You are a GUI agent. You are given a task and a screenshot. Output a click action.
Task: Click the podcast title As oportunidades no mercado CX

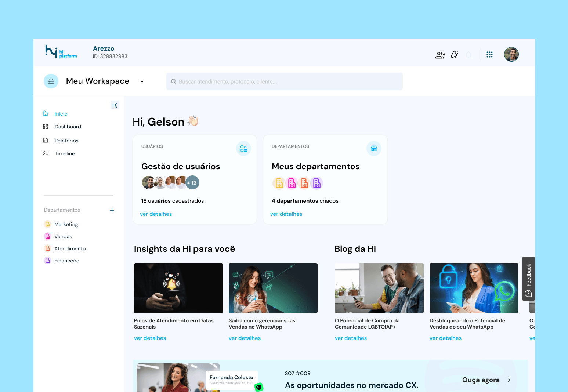(352, 385)
